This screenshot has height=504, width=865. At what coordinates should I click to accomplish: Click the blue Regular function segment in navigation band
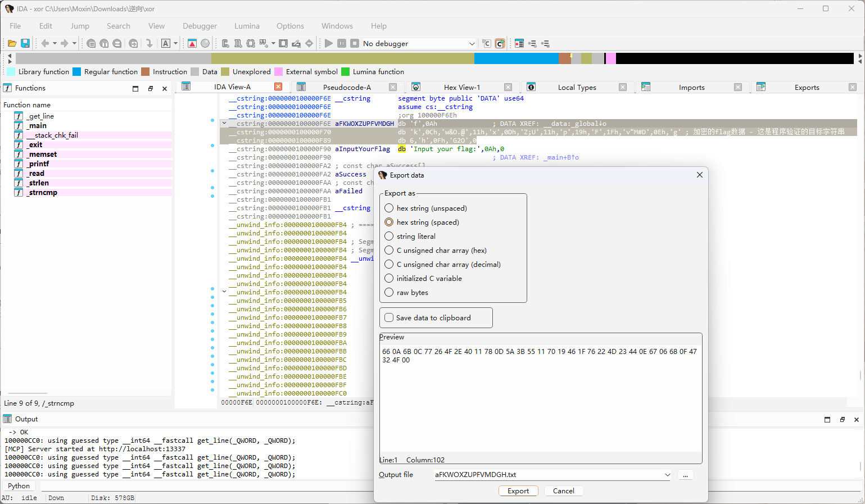pyautogui.click(x=515, y=58)
